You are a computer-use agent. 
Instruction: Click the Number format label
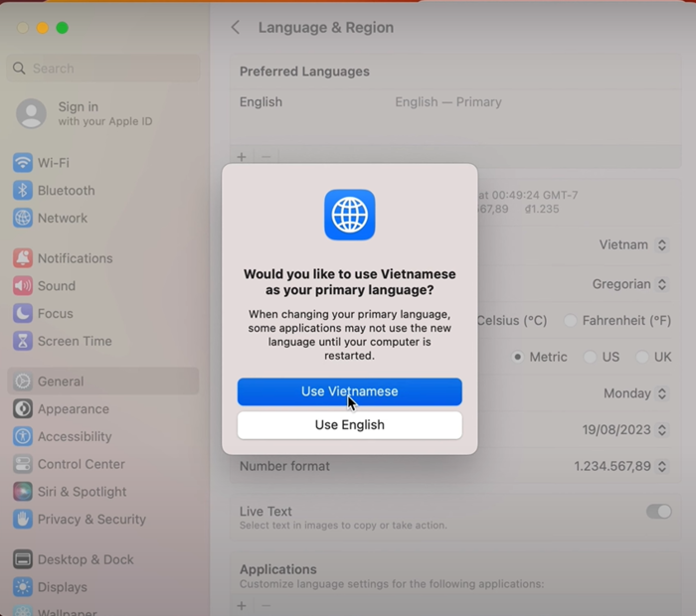tap(284, 466)
